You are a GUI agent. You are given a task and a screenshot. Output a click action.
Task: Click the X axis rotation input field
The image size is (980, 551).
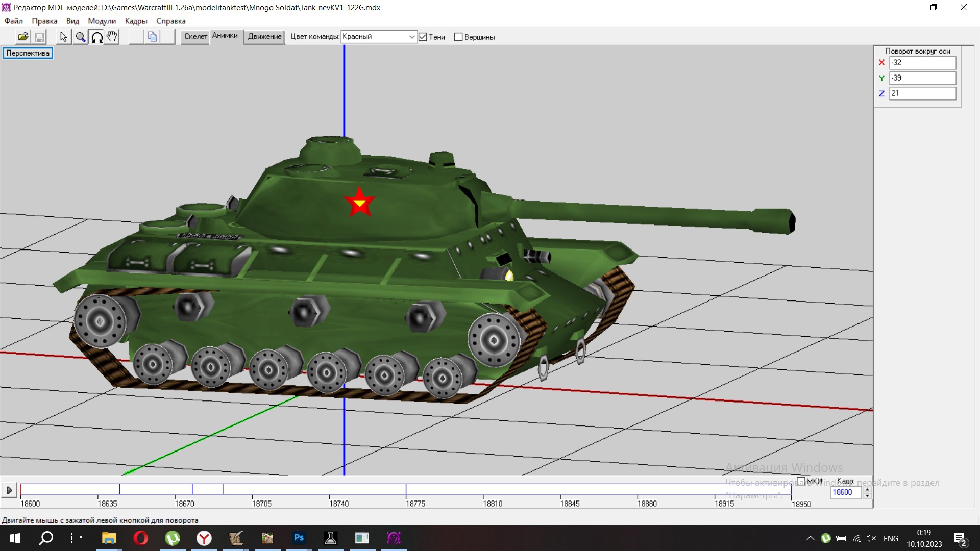tap(922, 62)
